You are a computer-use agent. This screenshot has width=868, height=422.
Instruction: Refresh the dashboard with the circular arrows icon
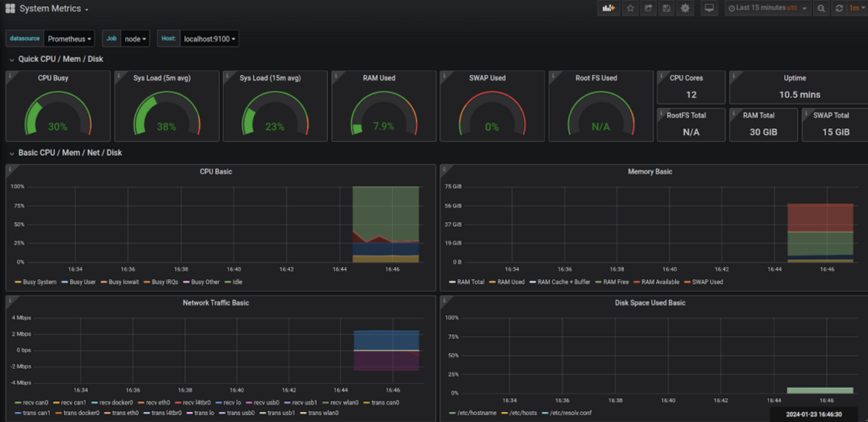click(839, 8)
